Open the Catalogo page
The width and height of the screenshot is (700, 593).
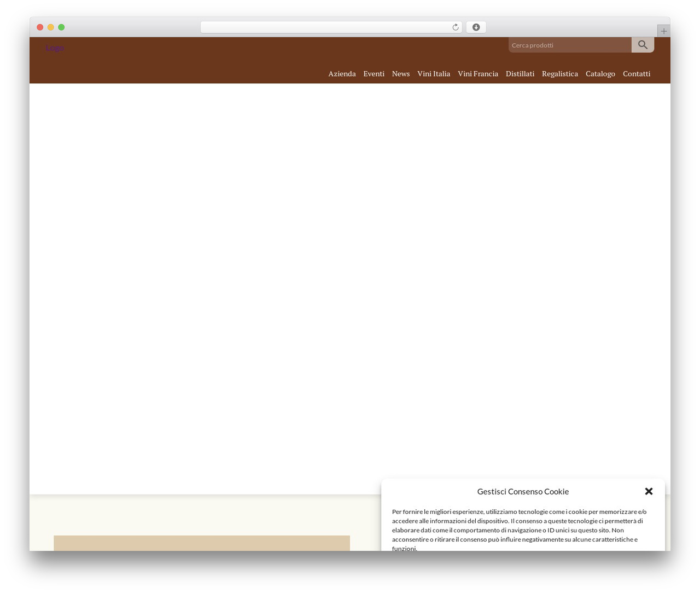(600, 73)
